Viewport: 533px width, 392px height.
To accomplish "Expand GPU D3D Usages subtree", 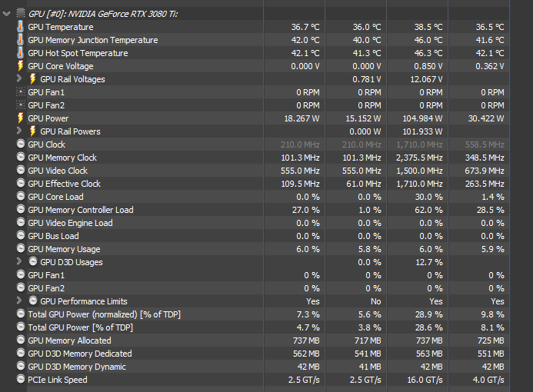I will point(19,261).
